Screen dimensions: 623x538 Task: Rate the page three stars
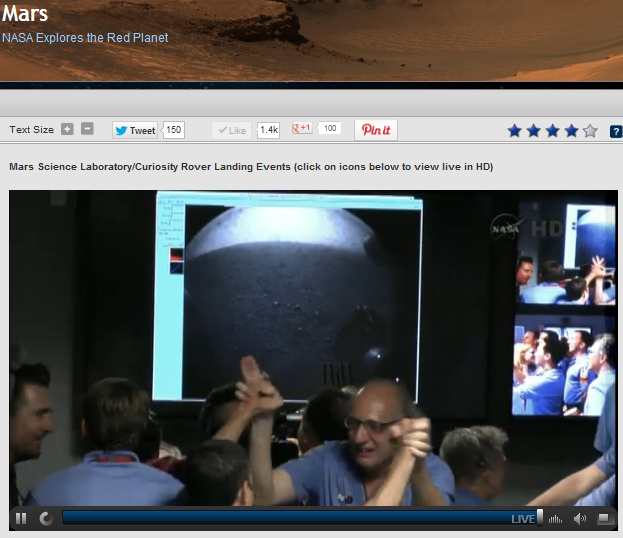tap(552, 131)
